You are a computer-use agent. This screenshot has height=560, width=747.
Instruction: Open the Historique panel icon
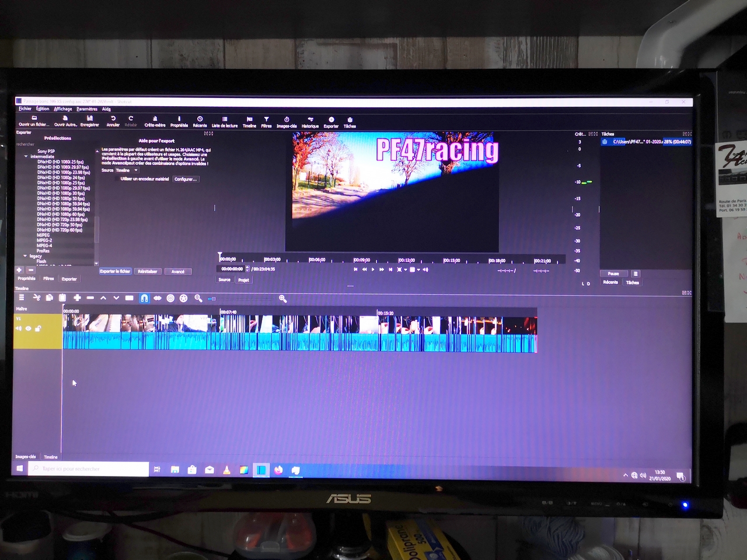pyautogui.click(x=310, y=122)
